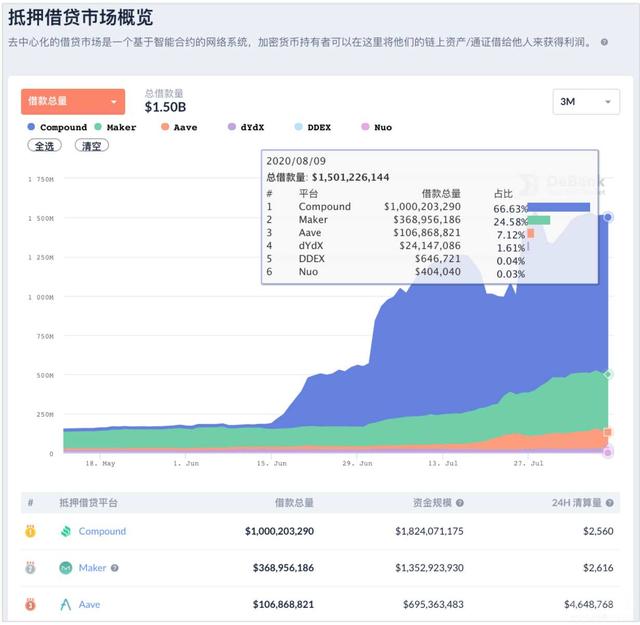Click Maker loan total $368,956,186 in table

click(x=283, y=568)
